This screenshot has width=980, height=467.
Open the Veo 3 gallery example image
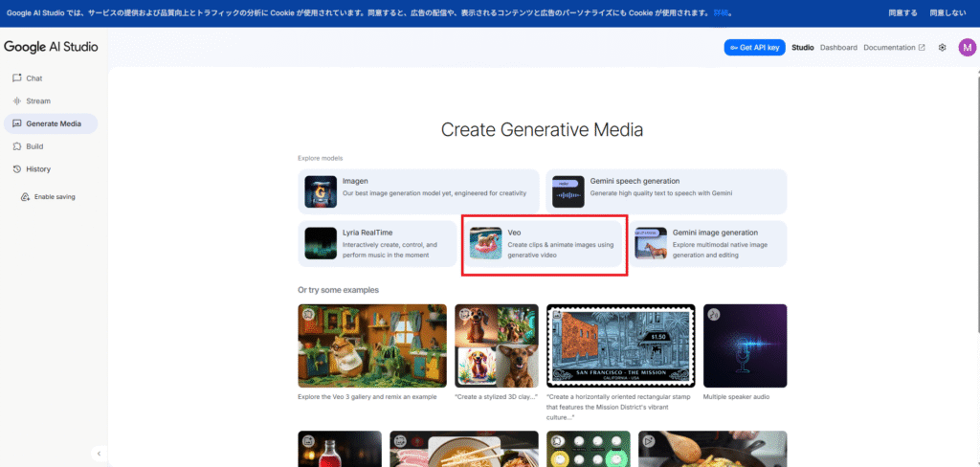pos(372,345)
